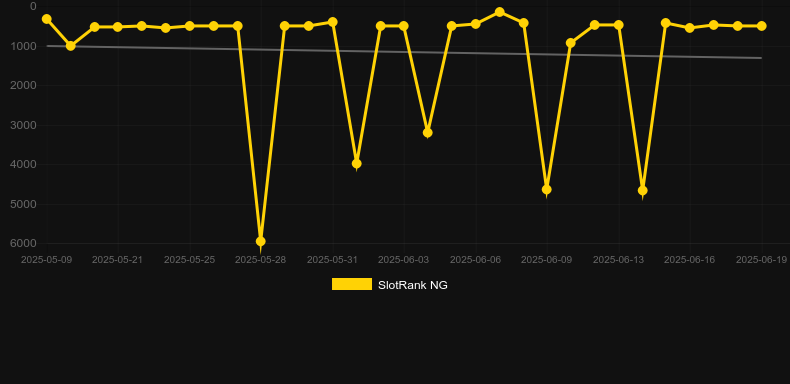Click the 2025-05-28 x-axis date label

tap(260, 260)
